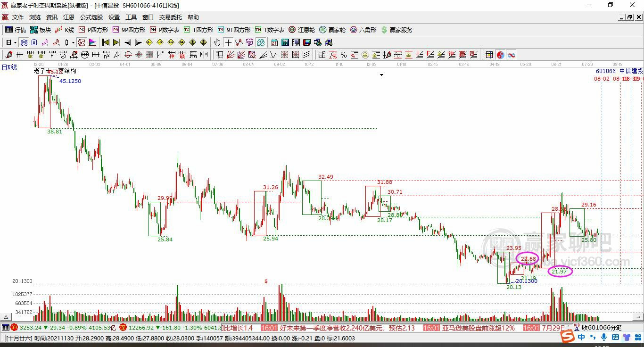Switch to the K线 chart view

coord(65,30)
